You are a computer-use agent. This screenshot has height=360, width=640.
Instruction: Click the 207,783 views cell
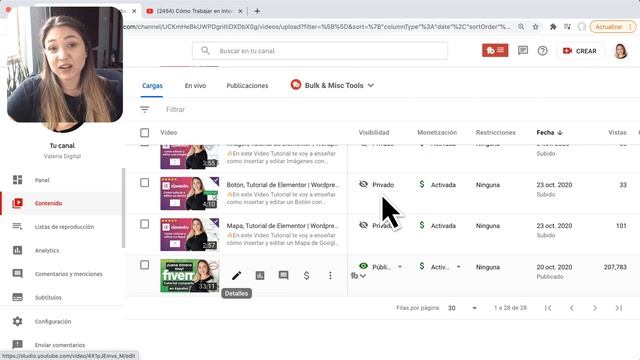coord(615,267)
